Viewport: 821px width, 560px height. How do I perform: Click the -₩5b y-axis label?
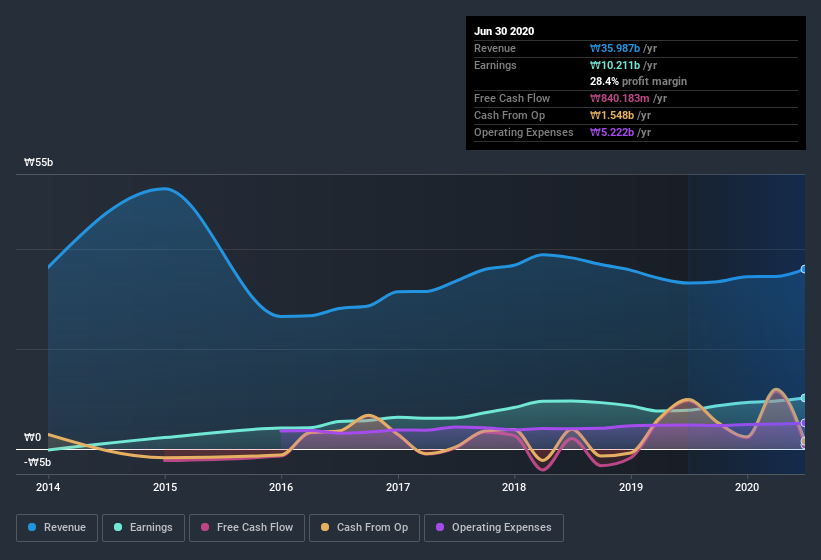[x=37, y=463]
